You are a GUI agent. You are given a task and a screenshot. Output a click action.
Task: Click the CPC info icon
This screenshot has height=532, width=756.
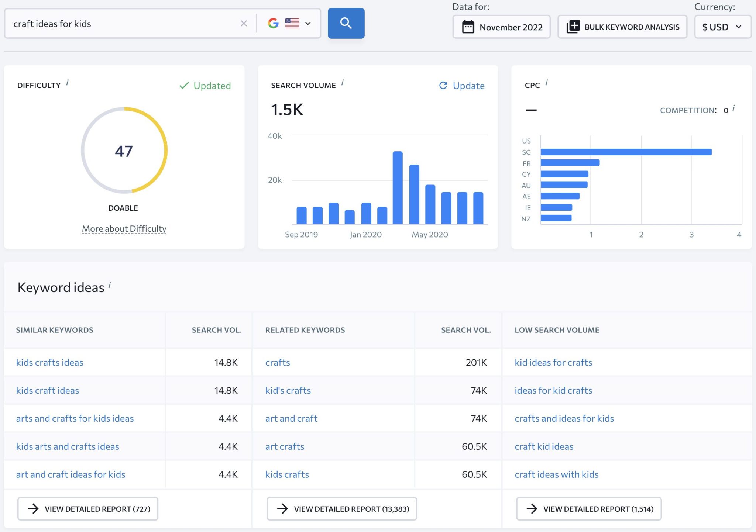[x=546, y=83]
